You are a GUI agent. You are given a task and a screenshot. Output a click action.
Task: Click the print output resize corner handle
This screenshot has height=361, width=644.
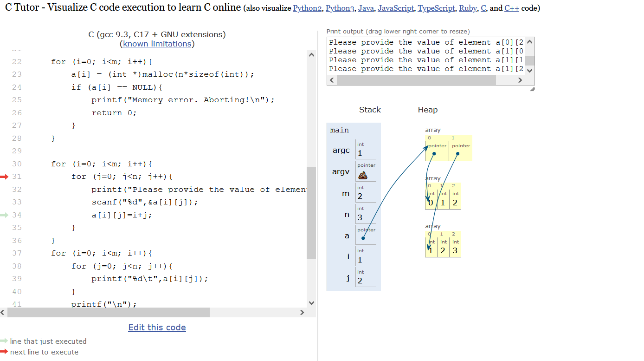coord(532,89)
